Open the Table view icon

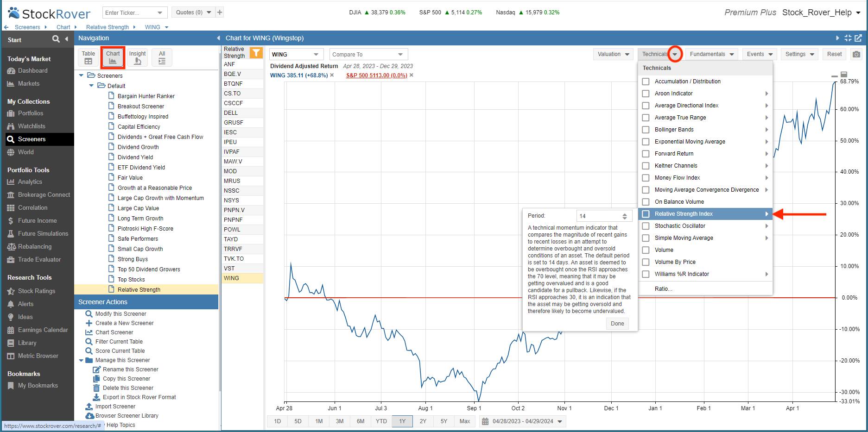(x=88, y=57)
